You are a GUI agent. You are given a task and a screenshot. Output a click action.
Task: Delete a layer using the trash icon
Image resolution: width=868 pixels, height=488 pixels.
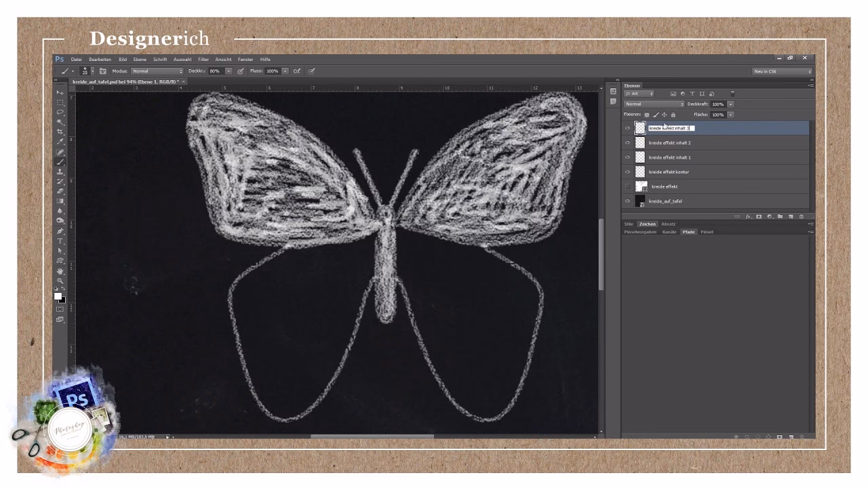[x=800, y=216]
